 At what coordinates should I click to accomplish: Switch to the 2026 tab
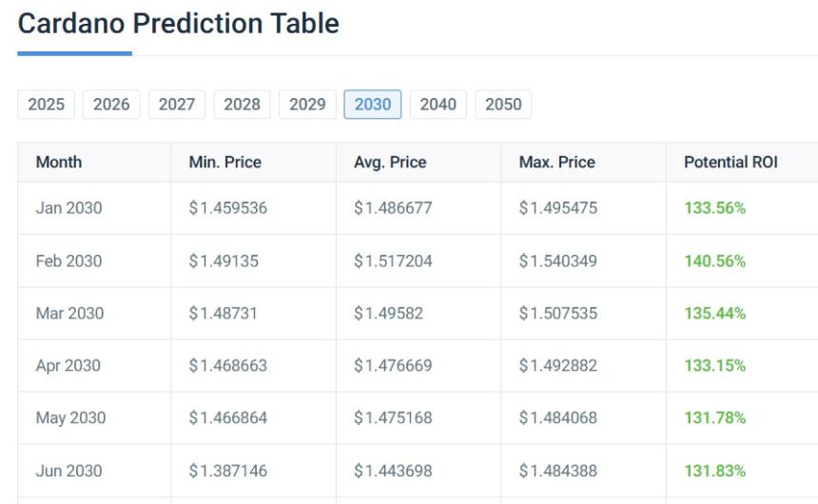point(111,105)
